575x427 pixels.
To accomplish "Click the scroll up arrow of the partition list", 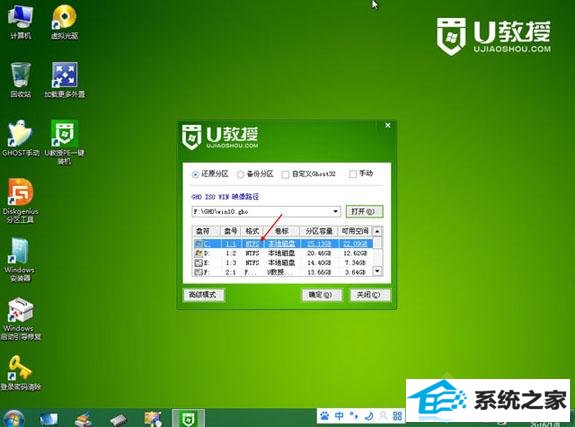I will (377, 231).
